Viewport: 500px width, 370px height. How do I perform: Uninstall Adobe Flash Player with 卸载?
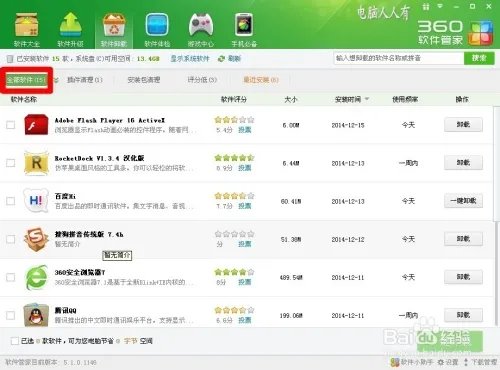pyautogui.click(x=463, y=125)
